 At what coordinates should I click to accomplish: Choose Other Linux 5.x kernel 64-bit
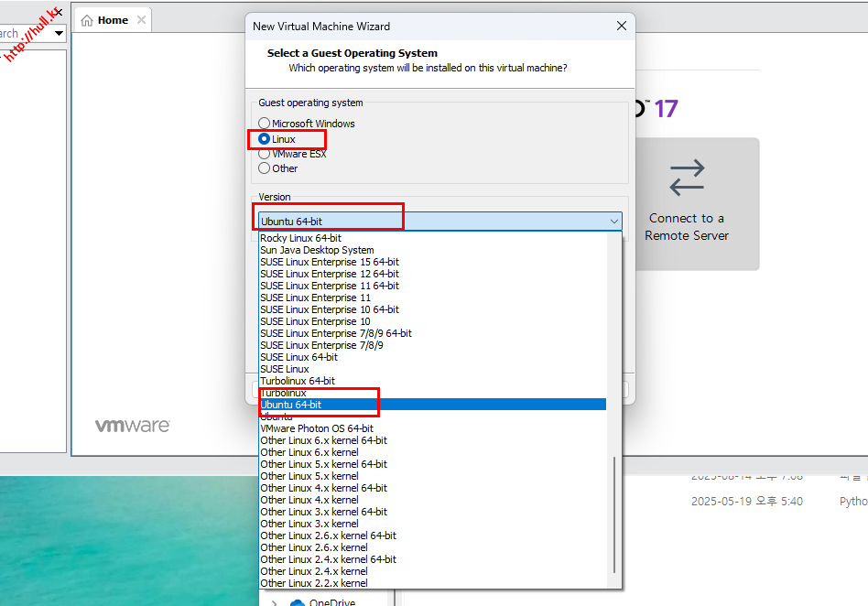click(x=433, y=464)
